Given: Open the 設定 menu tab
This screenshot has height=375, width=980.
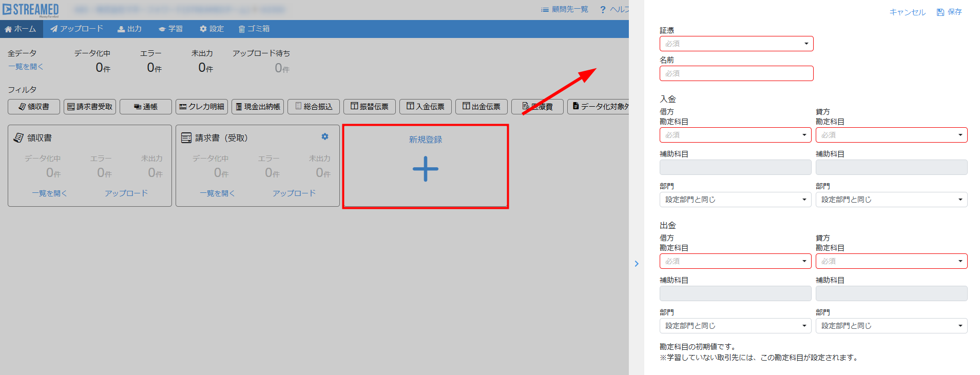Looking at the screenshot, I should (212, 29).
